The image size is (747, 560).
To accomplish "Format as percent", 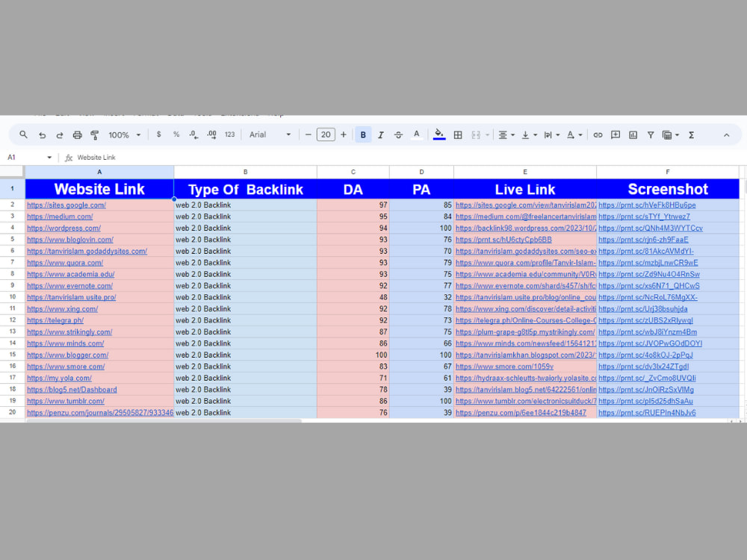I will point(176,134).
